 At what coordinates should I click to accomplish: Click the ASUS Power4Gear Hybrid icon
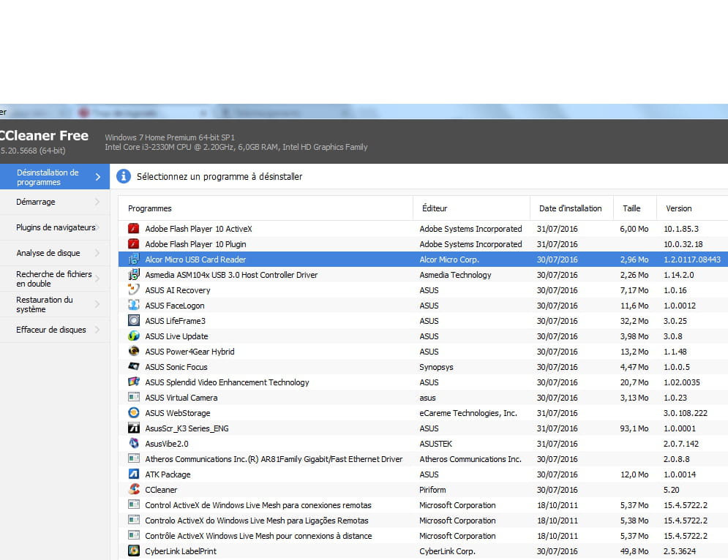click(x=134, y=351)
